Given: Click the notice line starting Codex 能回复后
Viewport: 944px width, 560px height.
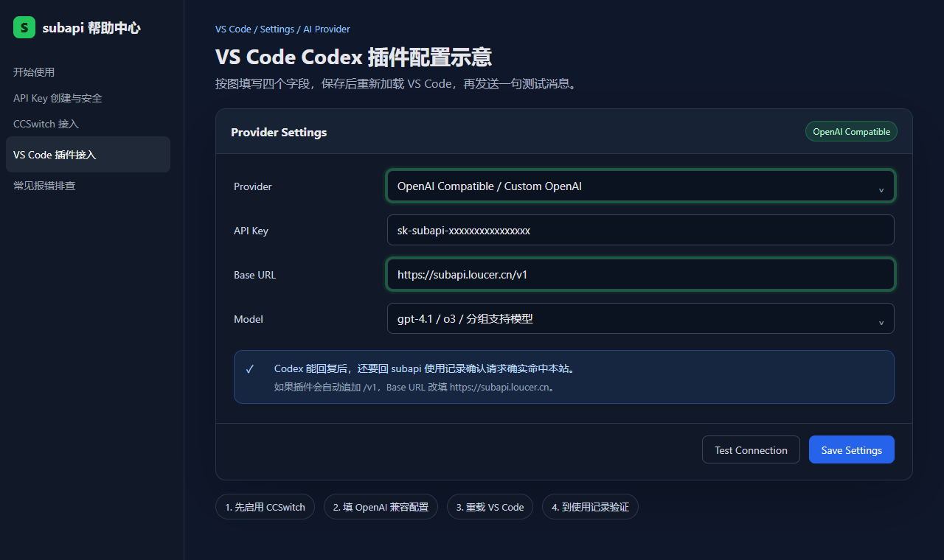Looking at the screenshot, I should pyautogui.click(x=424, y=368).
